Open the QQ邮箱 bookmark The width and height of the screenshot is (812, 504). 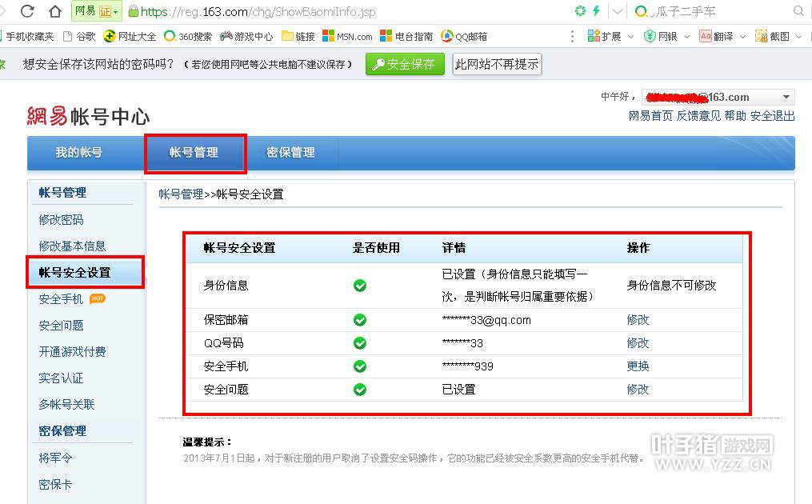[464, 36]
